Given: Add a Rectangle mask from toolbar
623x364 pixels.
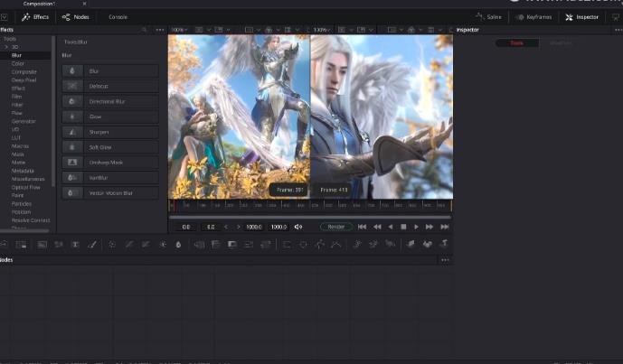Looking at the screenshot, I should (x=287, y=245).
